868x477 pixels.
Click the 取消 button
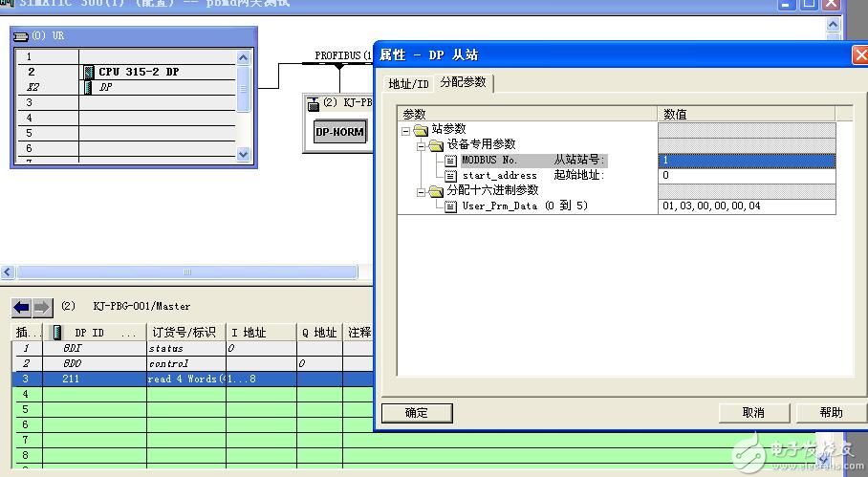click(753, 413)
